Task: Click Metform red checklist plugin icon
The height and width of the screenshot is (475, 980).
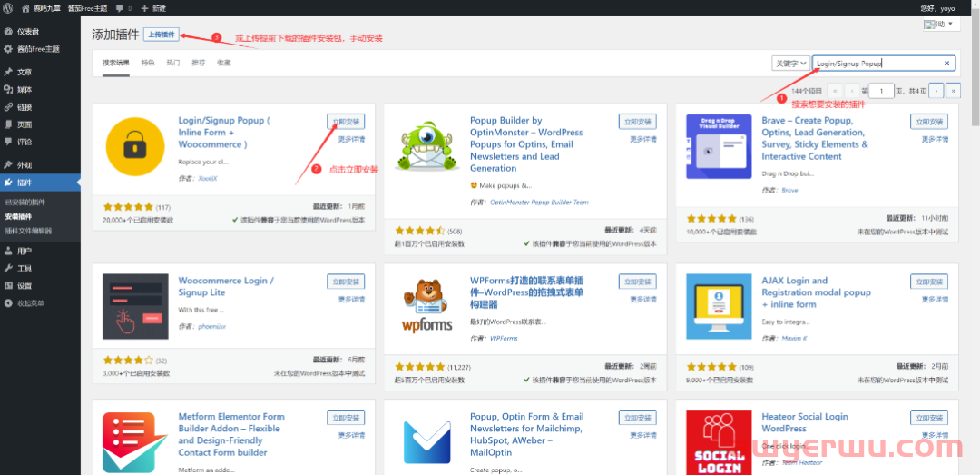Action: tap(135, 441)
